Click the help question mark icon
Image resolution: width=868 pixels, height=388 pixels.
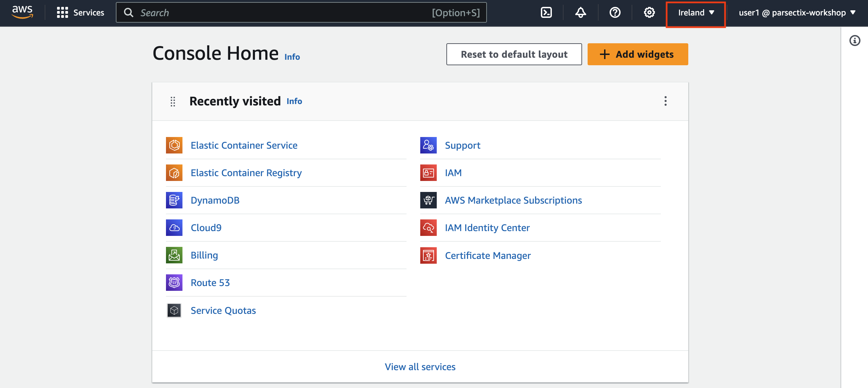(x=615, y=13)
